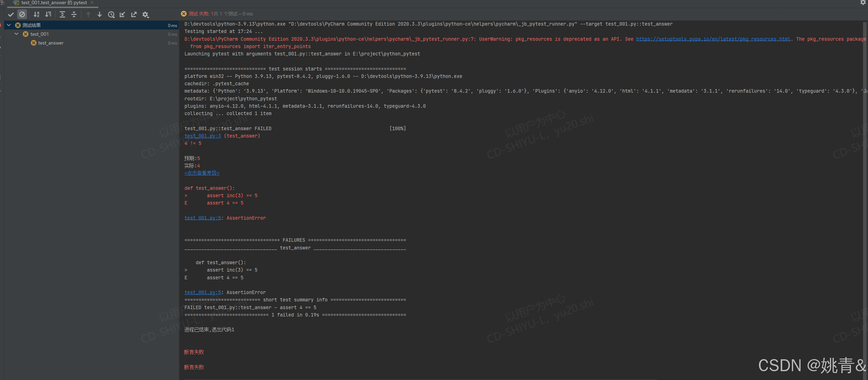
Task: Select the test_answer result item
Action: click(51, 43)
